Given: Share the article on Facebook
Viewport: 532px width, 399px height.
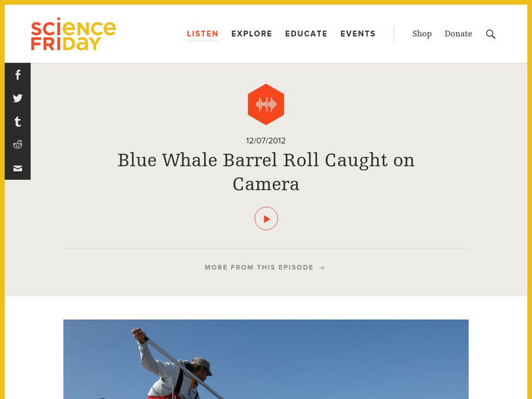Looking at the screenshot, I should click(x=18, y=74).
